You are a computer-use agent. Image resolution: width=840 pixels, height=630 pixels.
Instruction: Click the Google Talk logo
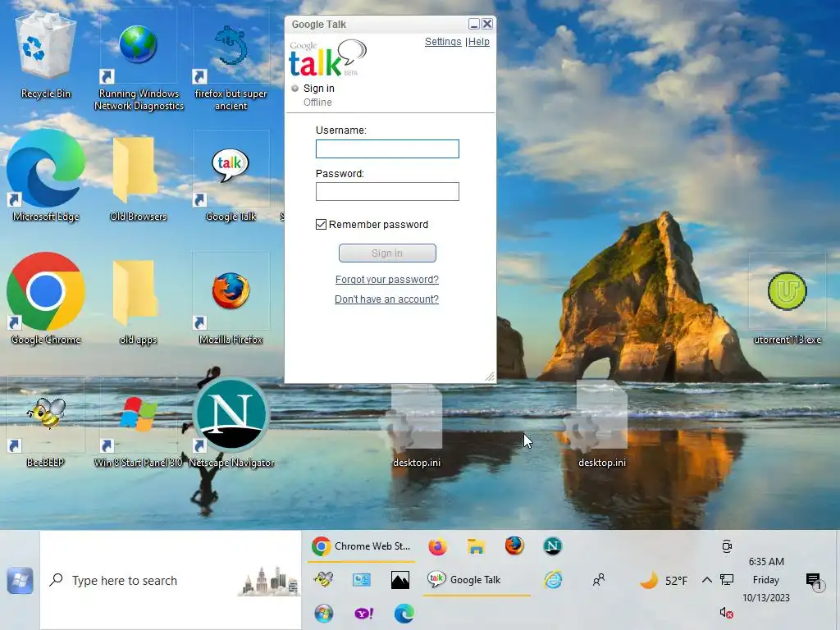pyautogui.click(x=328, y=58)
